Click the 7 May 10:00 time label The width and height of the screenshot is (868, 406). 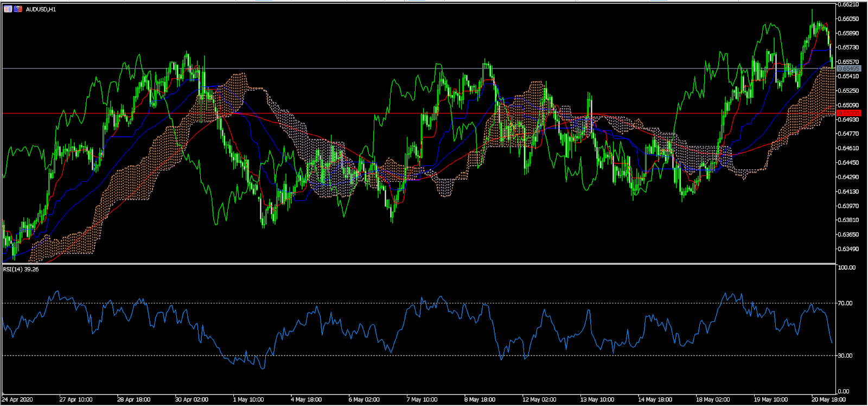click(x=422, y=399)
